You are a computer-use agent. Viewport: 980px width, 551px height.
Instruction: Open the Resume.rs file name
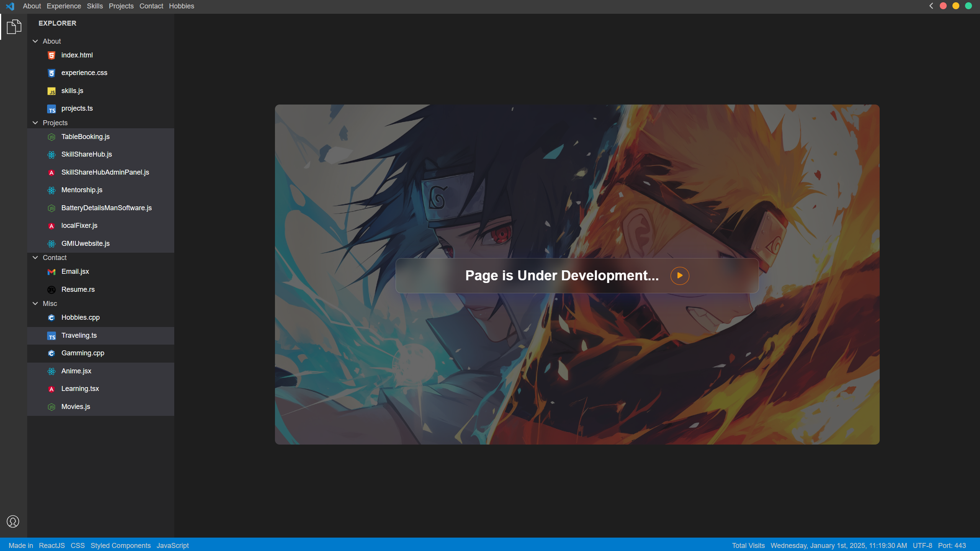(x=78, y=289)
